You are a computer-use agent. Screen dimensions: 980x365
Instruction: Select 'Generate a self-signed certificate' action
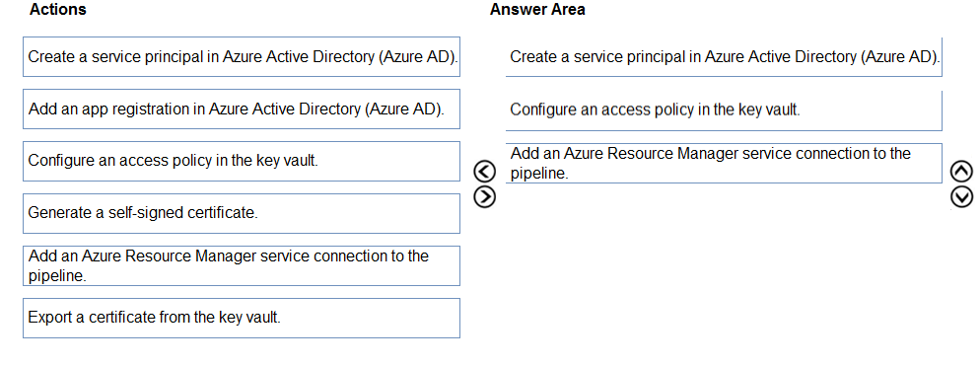click(242, 213)
